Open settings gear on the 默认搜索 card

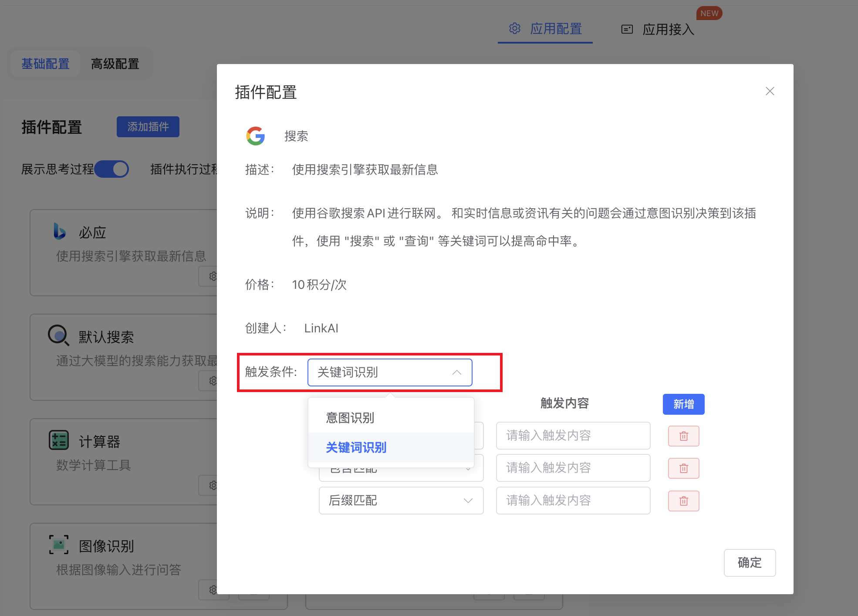[x=213, y=381]
